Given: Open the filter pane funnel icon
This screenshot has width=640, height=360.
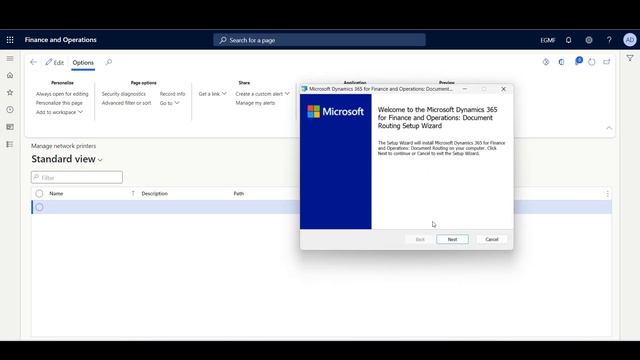Looking at the screenshot, I should coord(630,58).
